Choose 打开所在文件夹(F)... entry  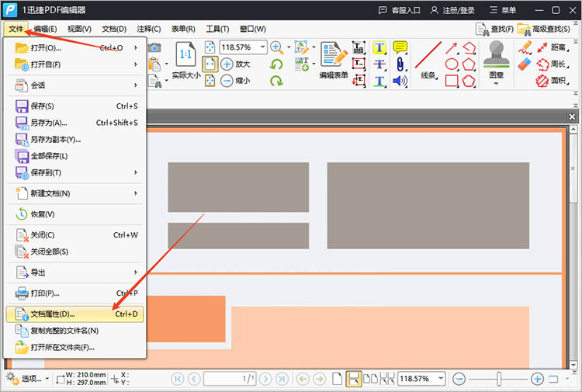click(75, 348)
